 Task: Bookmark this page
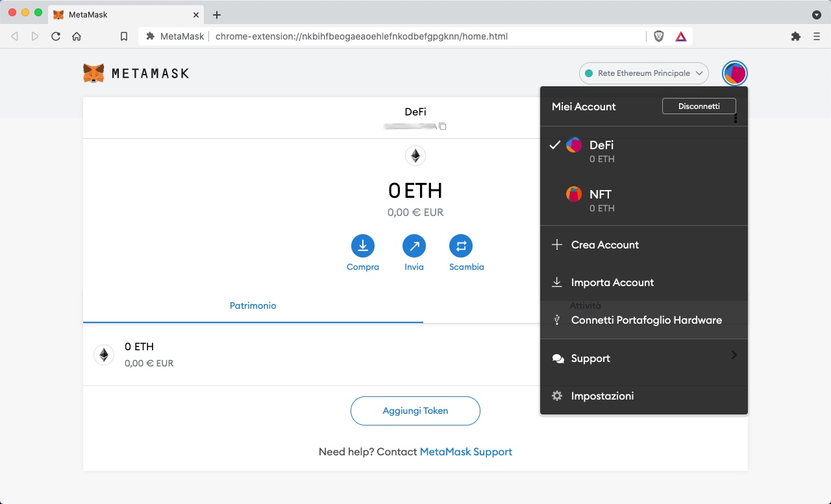(124, 36)
